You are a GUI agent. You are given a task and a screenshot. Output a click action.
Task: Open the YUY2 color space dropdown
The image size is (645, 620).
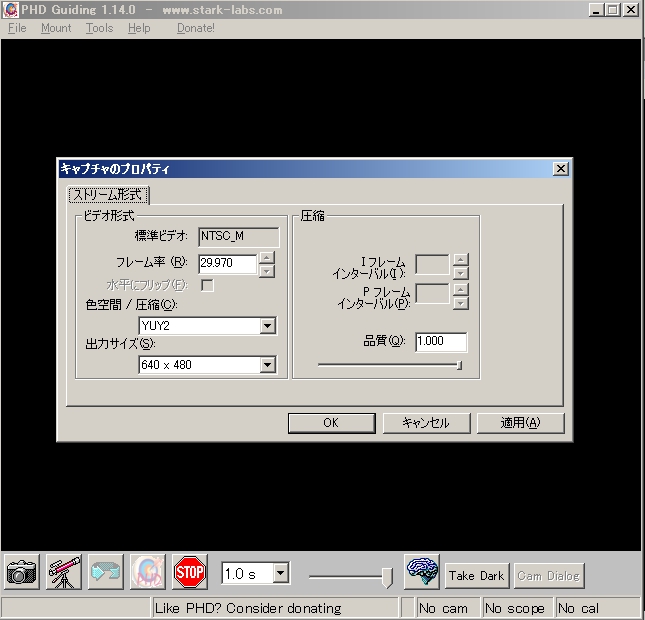[x=267, y=326]
